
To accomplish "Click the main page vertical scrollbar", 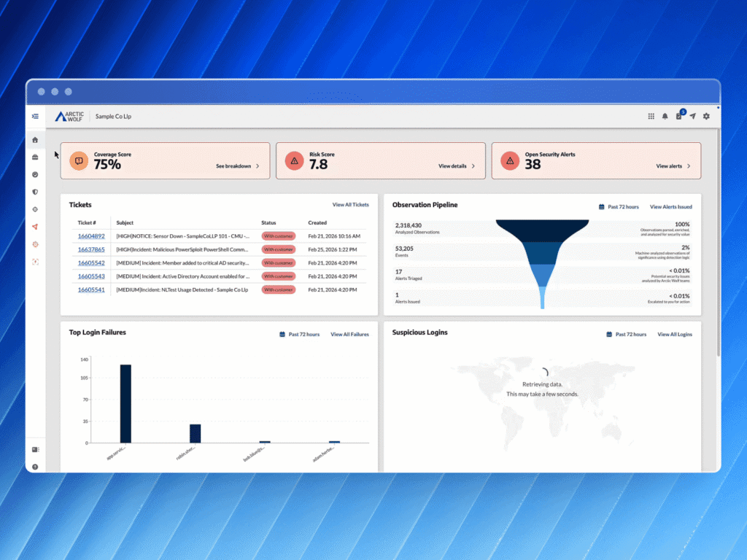I will point(719,243).
